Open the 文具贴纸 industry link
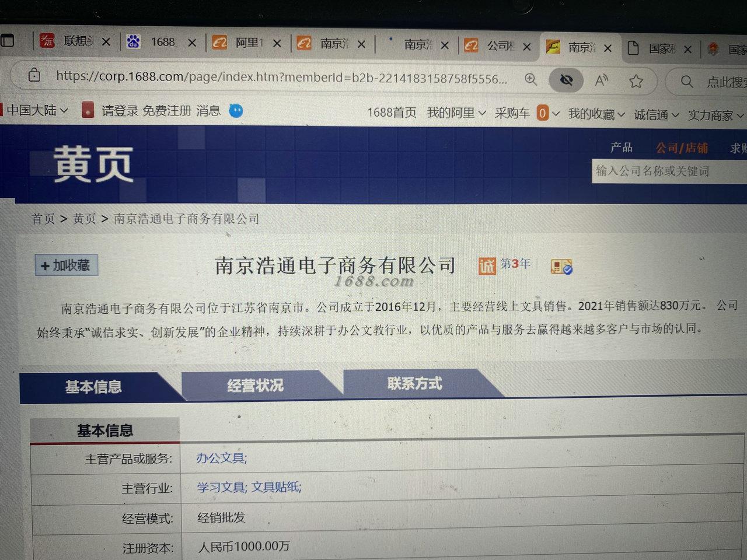The height and width of the screenshot is (560, 747). (x=277, y=487)
